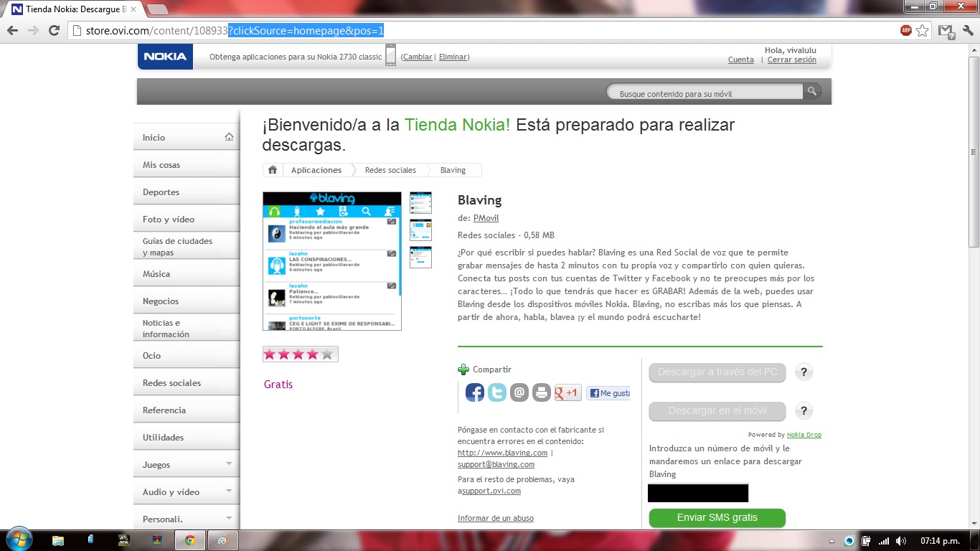Click Descargar en el móvil button
The image size is (980, 551).
pyautogui.click(x=717, y=411)
